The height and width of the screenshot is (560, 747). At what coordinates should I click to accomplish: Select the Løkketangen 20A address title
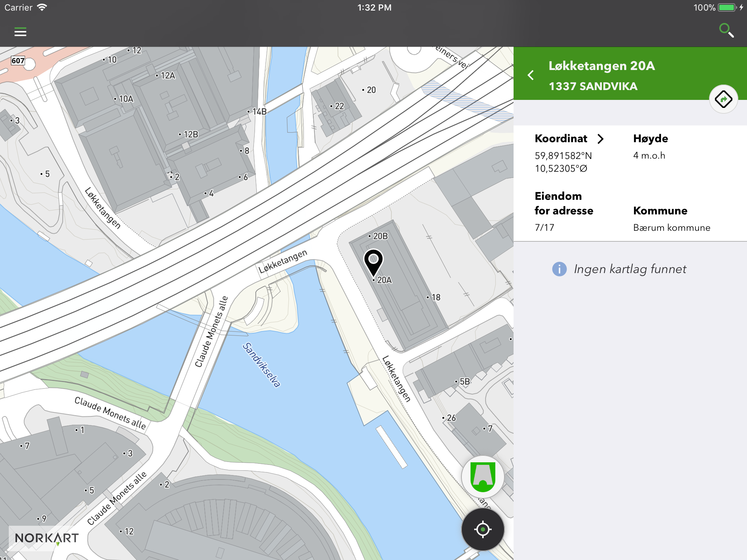[x=602, y=66]
